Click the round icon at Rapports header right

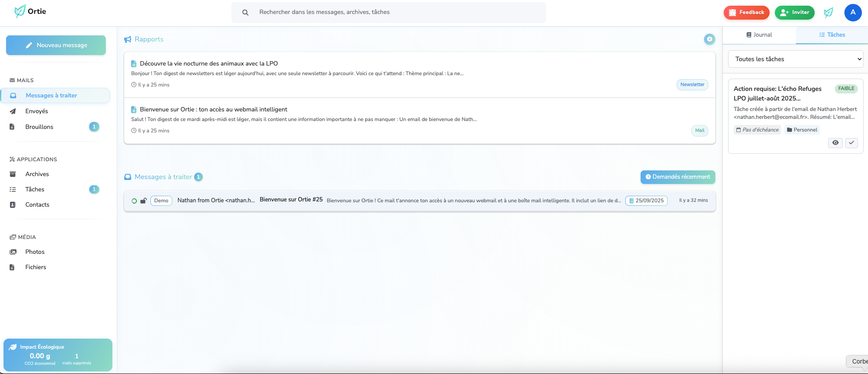pos(709,39)
